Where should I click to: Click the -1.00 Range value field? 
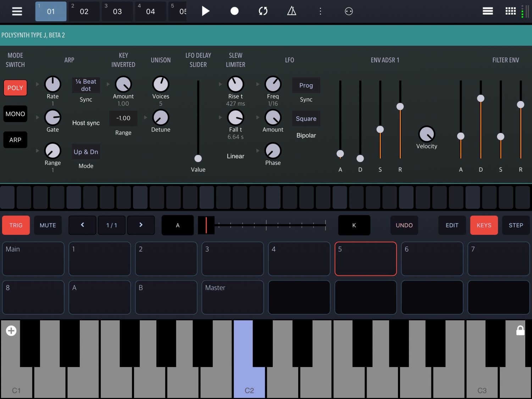click(x=123, y=118)
